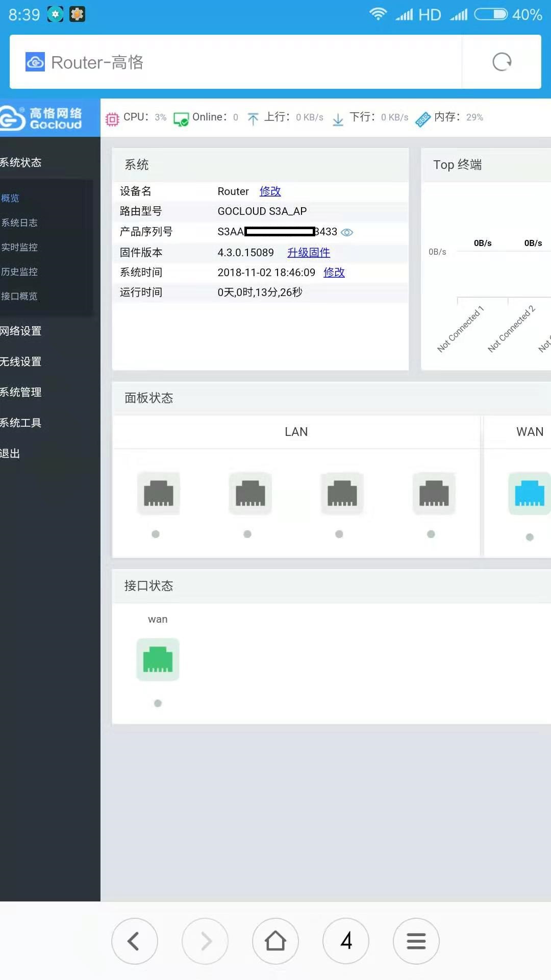Image resolution: width=551 pixels, height=980 pixels.
Task: Tap the battery indicator in status bar
Action: coord(491,14)
